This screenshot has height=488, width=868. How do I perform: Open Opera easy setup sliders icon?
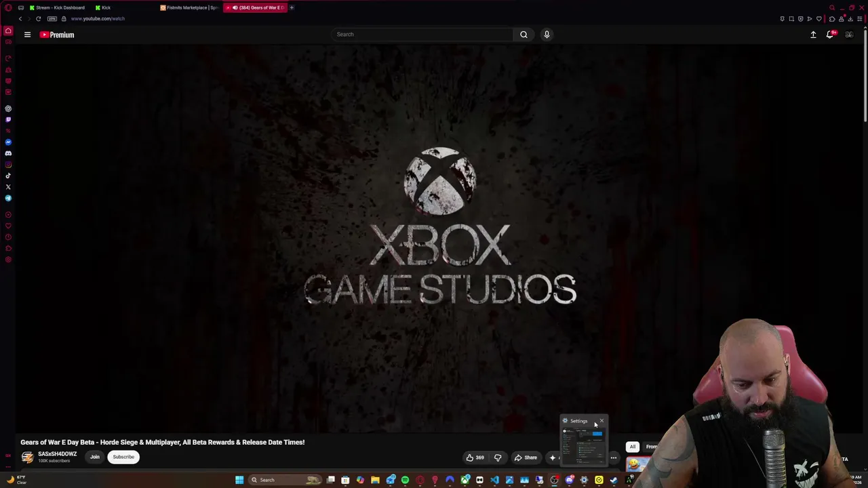pyautogui.click(x=859, y=19)
